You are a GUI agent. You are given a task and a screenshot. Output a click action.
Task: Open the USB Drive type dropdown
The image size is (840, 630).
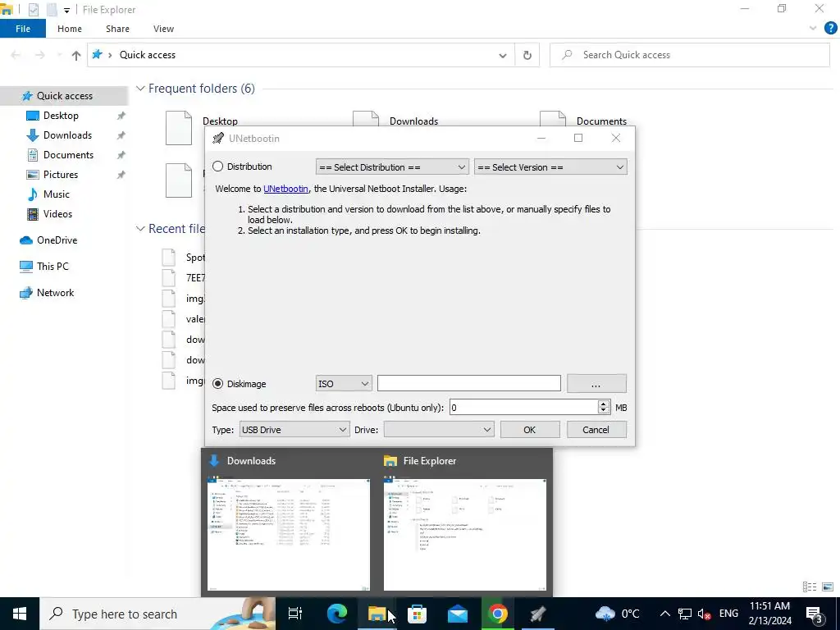click(x=294, y=430)
